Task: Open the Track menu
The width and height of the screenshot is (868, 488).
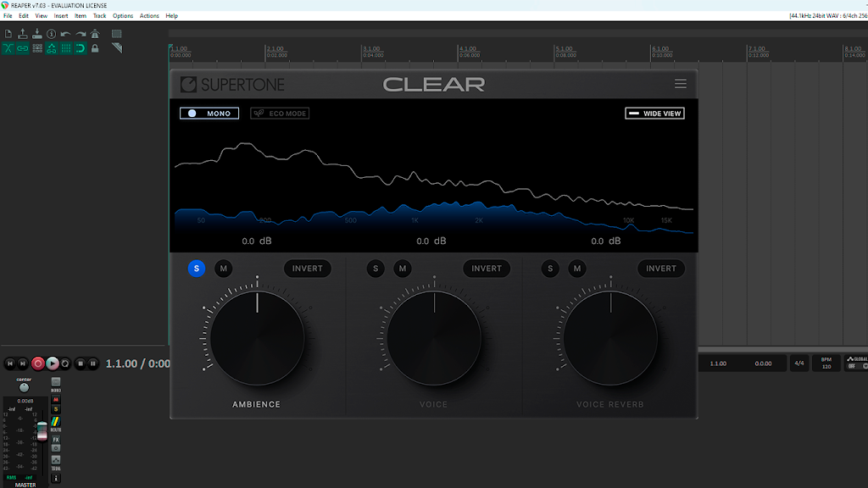Action: (100, 16)
